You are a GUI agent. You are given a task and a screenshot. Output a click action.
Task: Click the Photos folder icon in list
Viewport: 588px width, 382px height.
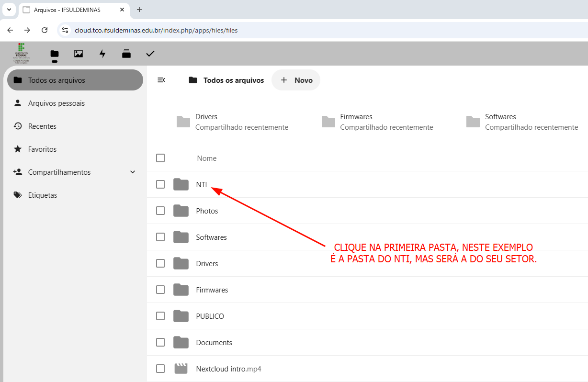181,211
